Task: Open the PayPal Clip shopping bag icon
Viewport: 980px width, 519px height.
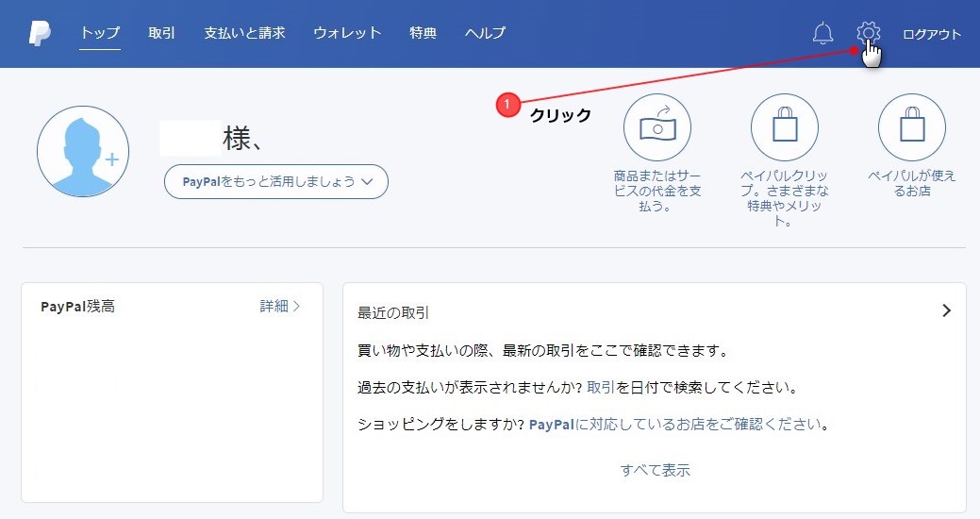Action: click(x=785, y=127)
